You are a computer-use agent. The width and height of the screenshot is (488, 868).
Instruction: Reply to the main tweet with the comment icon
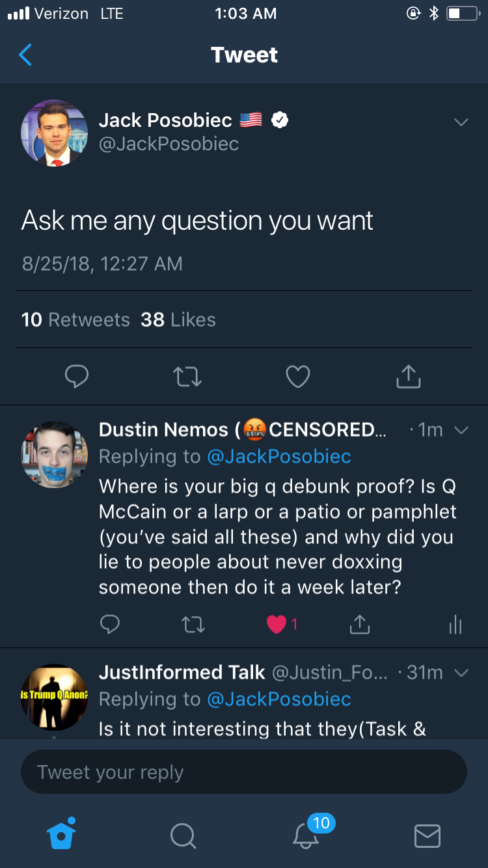[77, 376]
